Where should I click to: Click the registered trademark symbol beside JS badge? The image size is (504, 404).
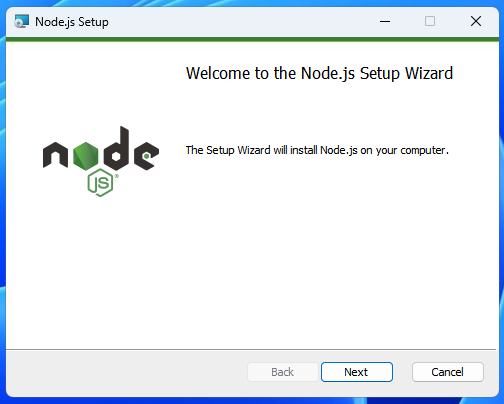point(116,176)
